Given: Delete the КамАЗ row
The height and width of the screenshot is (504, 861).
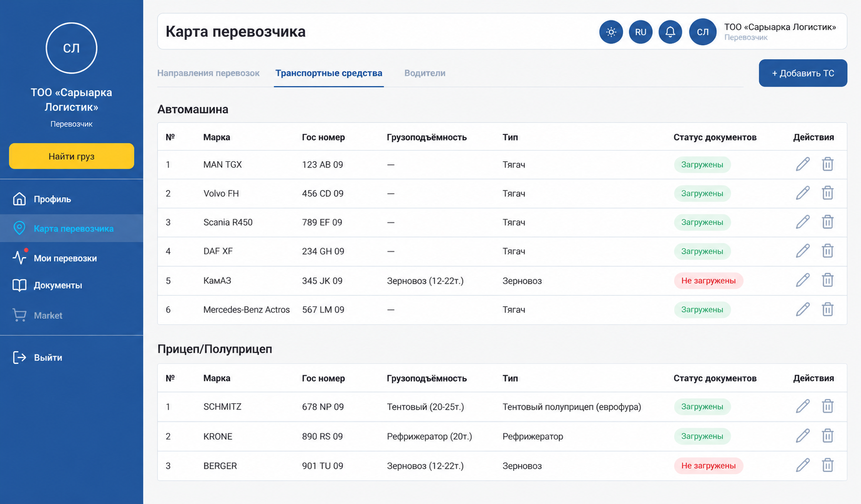Looking at the screenshot, I should [827, 280].
